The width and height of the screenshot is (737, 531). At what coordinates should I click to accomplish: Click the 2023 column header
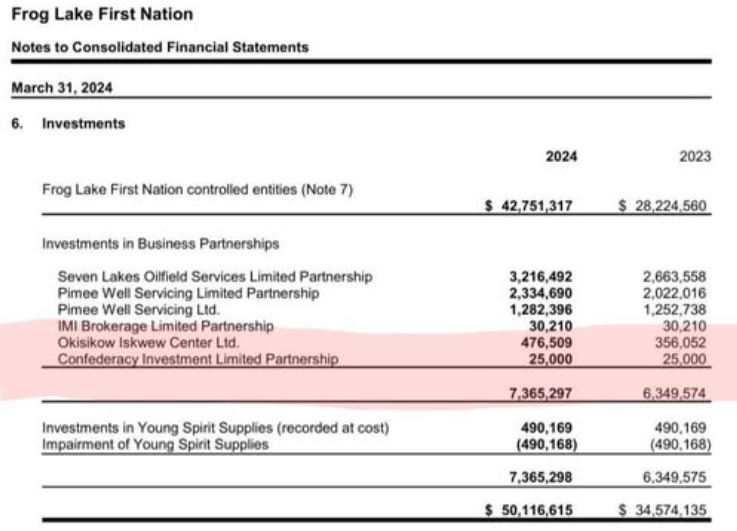tap(694, 157)
